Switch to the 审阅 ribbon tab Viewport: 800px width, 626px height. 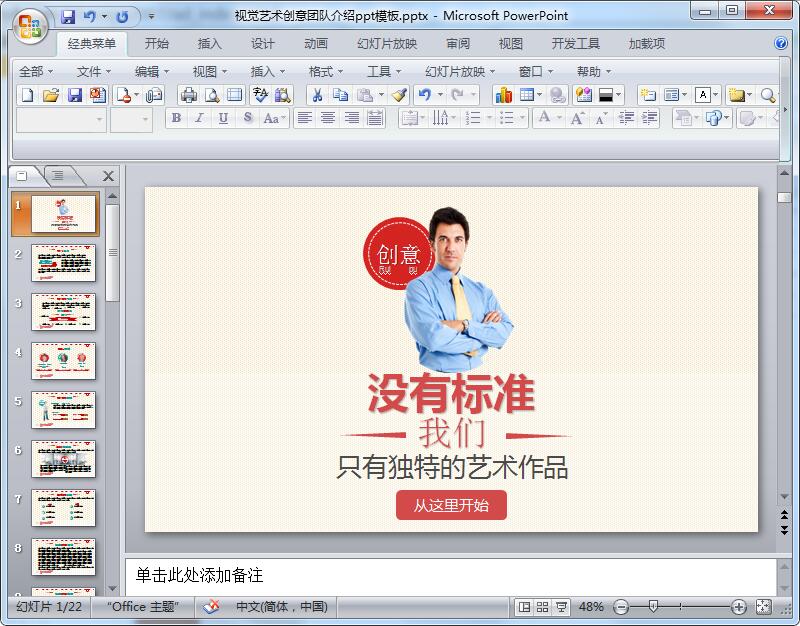(x=458, y=43)
